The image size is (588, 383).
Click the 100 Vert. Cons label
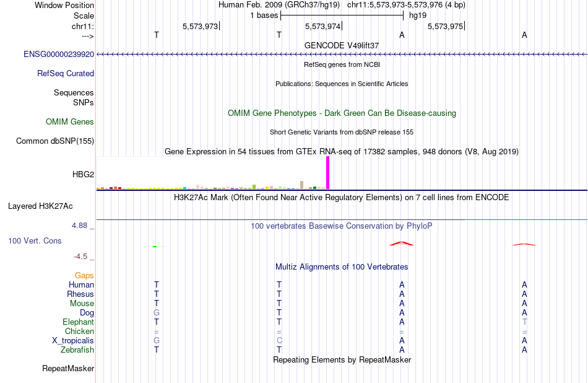tap(35, 241)
